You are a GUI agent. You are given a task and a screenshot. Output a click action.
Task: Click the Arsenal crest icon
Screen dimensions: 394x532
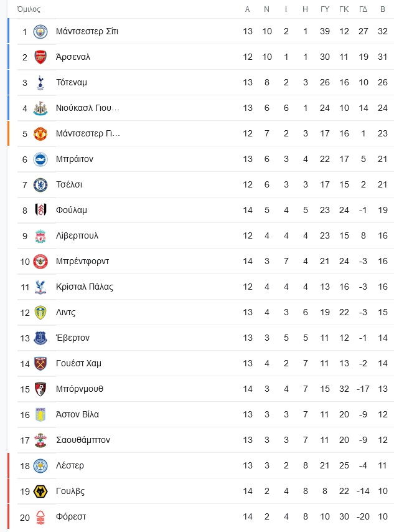tap(40, 57)
